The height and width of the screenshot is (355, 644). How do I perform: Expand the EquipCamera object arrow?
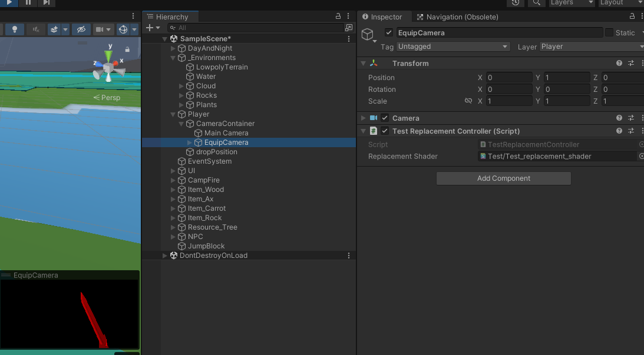pos(189,142)
